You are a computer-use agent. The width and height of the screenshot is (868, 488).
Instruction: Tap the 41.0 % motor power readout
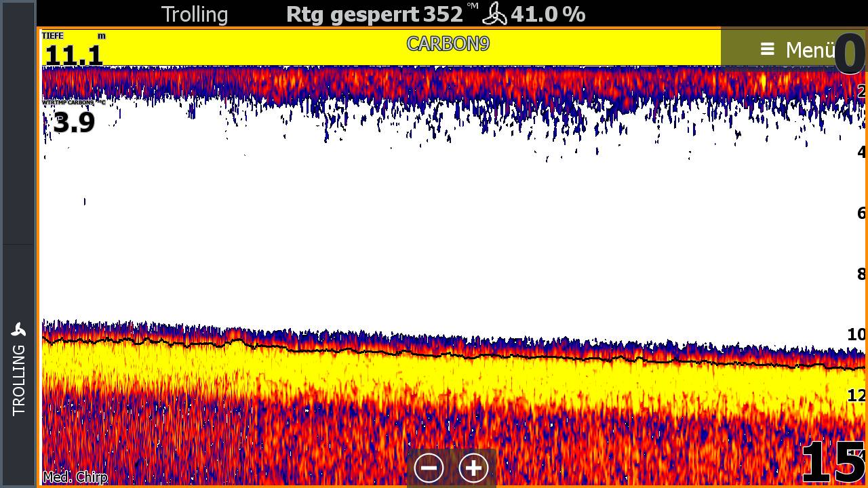[547, 14]
